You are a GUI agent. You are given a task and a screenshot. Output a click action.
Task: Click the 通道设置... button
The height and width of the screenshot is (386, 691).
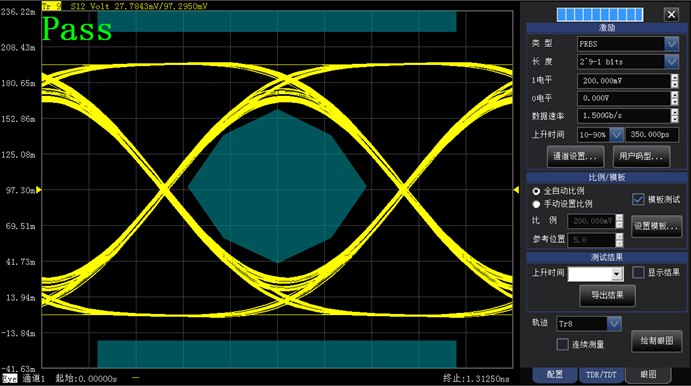point(575,156)
